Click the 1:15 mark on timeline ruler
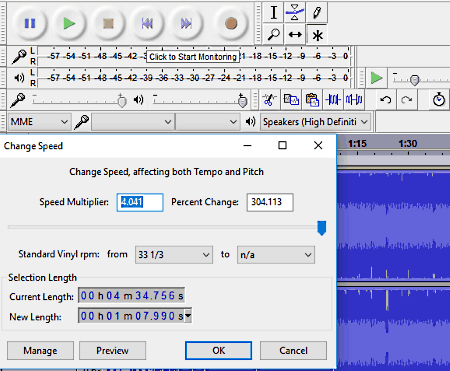The height and width of the screenshot is (371, 450). pyautogui.click(x=357, y=144)
